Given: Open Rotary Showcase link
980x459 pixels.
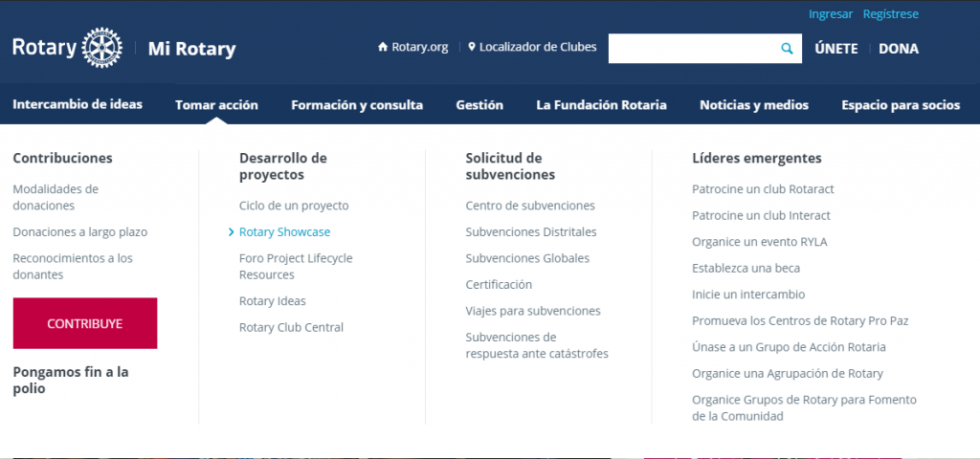Looking at the screenshot, I should tap(284, 232).
